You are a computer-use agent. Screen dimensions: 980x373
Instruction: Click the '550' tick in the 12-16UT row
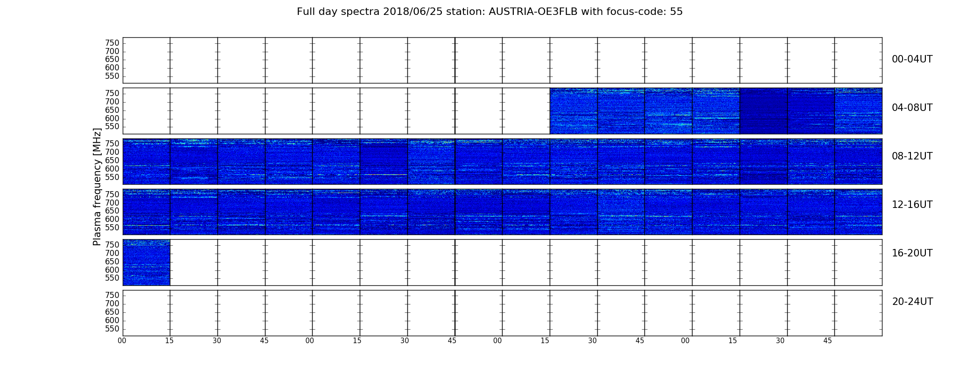pos(112,228)
